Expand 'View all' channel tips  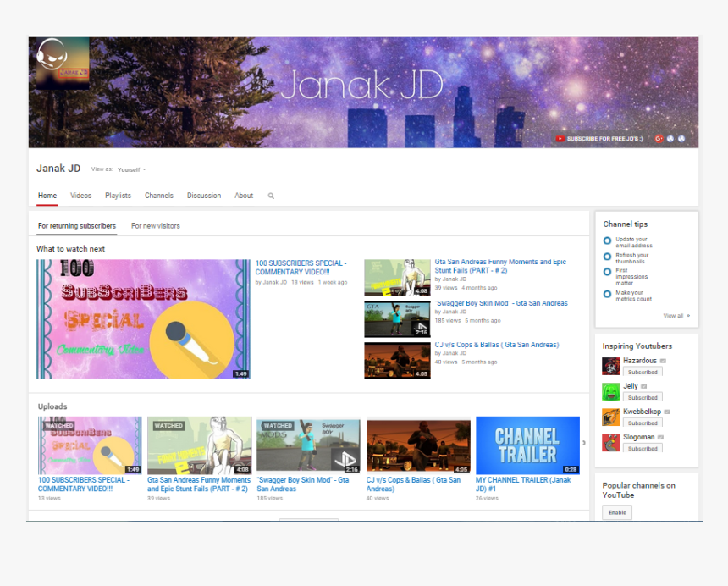(x=676, y=316)
